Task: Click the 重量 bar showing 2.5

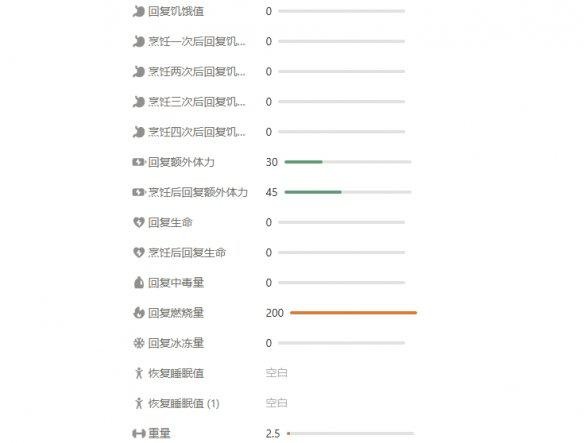Action: (x=350, y=434)
